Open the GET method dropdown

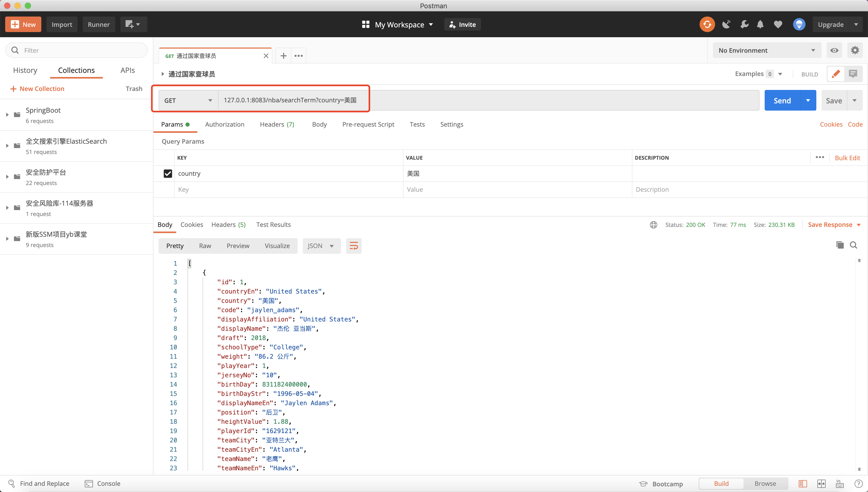pos(188,100)
